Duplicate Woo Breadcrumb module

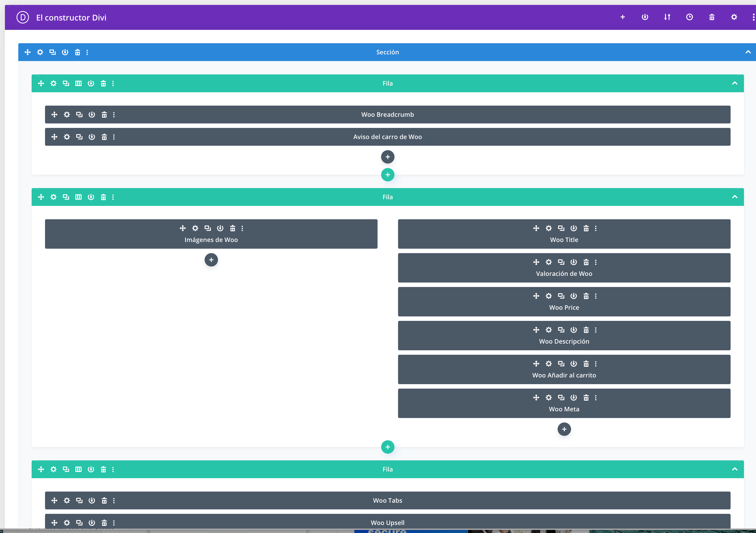(79, 115)
